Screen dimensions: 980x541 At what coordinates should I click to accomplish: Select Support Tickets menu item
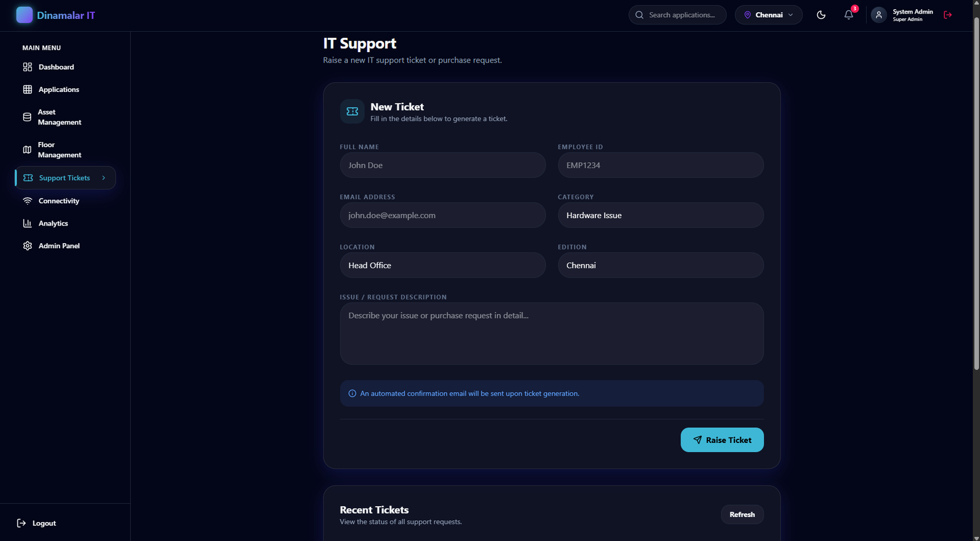click(65, 178)
